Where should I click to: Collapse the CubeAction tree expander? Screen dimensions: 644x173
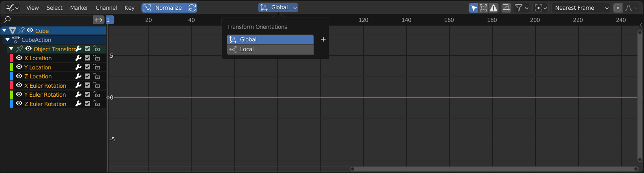coord(7,40)
